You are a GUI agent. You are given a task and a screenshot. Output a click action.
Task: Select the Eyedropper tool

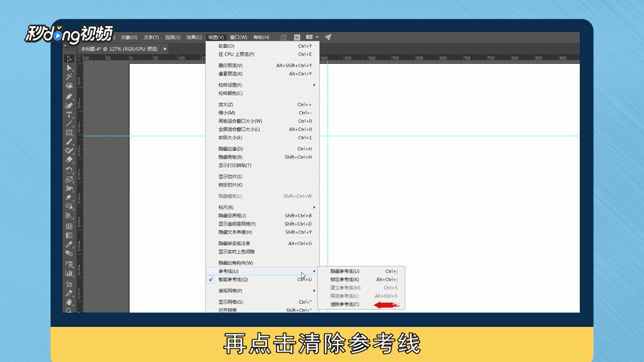pyautogui.click(x=69, y=244)
